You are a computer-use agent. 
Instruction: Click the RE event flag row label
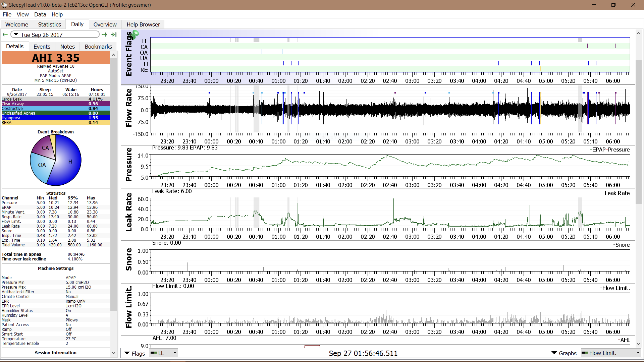[x=144, y=70]
